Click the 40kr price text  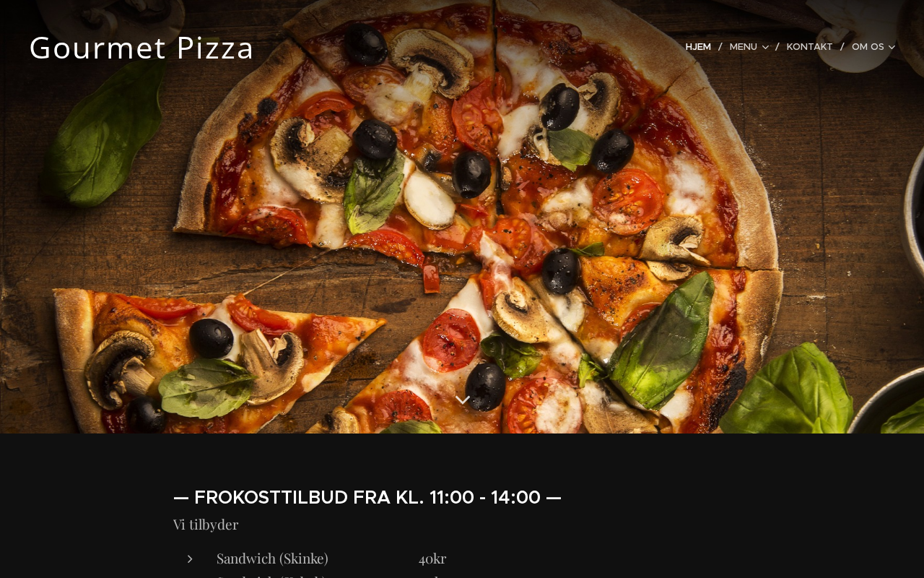[432, 558]
